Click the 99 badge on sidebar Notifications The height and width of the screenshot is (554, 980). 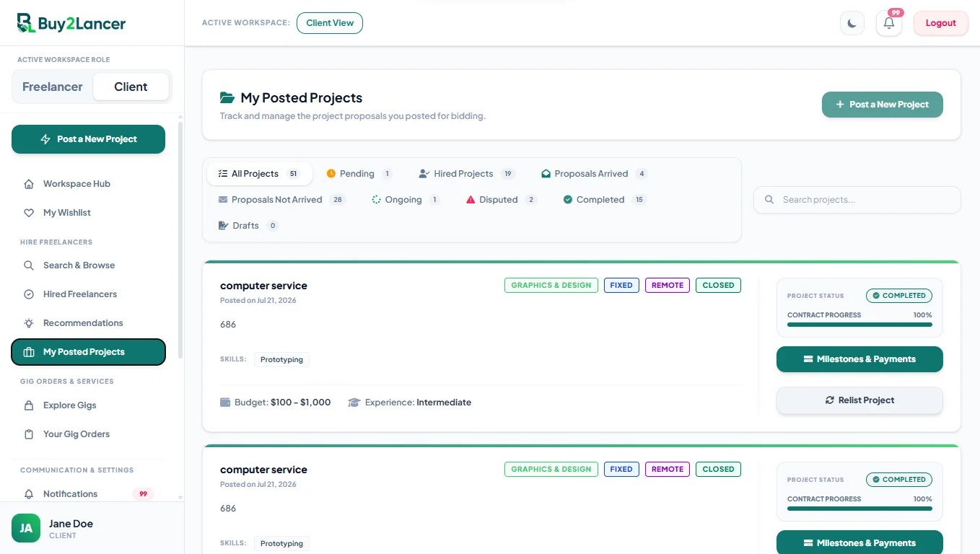pos(143,494)
